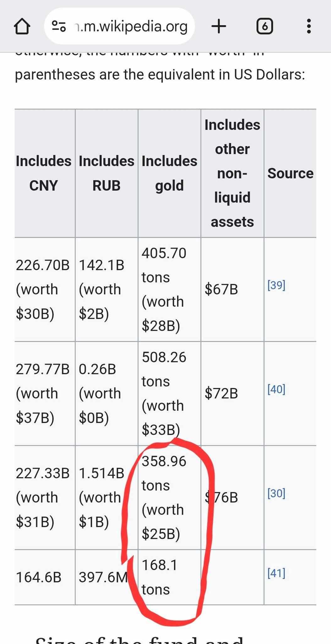Screen dimensions: 331x644
Task: Tap the Includes RUB column header
Action: (106, 173)
